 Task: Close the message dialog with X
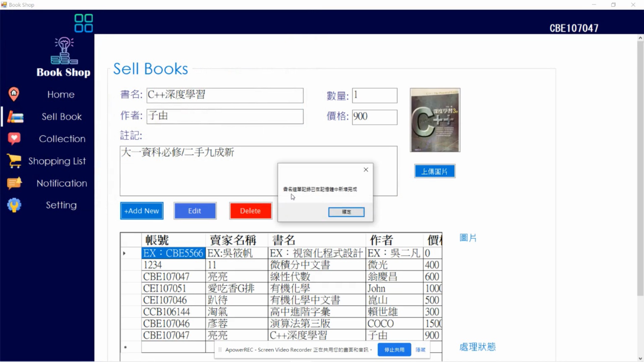[366, 170]
